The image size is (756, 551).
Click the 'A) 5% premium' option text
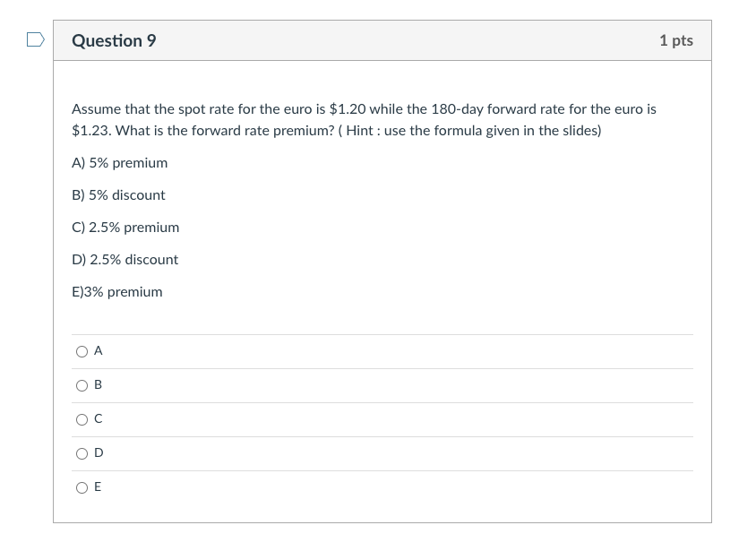(x=119, y=163)
